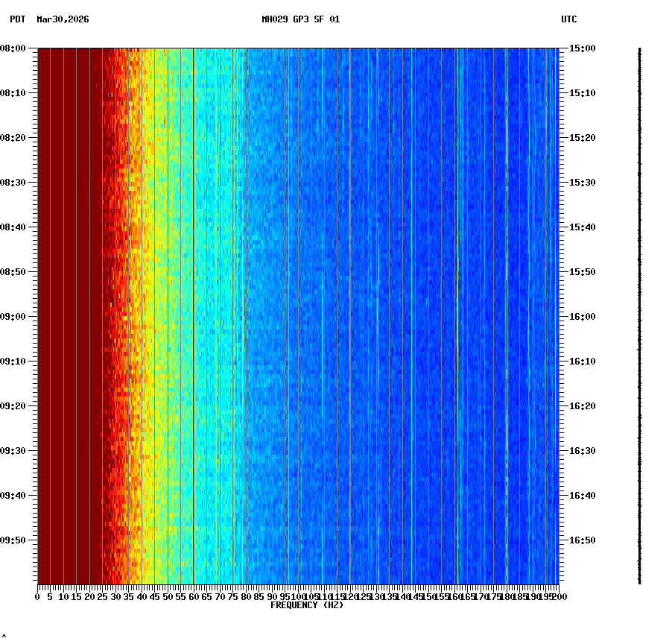Click the seismogram trace at far right
This screenshot has height=644, width=672.
click(639, 313)
